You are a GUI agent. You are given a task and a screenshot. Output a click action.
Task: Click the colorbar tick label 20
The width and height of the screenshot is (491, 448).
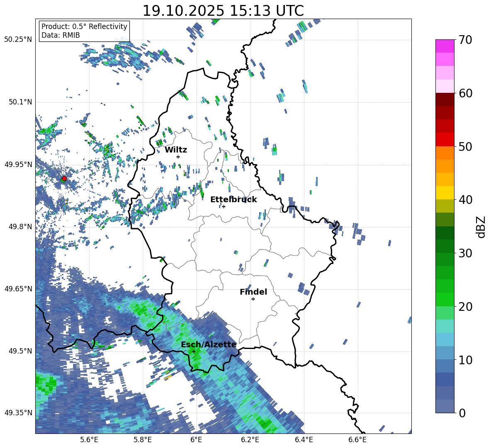[465, 307]
